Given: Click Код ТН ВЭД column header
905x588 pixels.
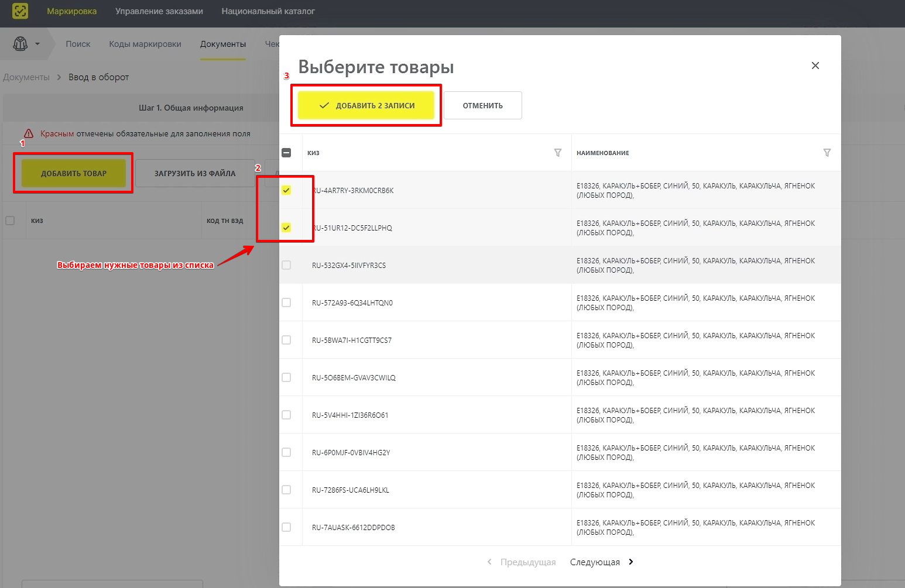Looking at the screenshot, I should (x=225, y=221).
